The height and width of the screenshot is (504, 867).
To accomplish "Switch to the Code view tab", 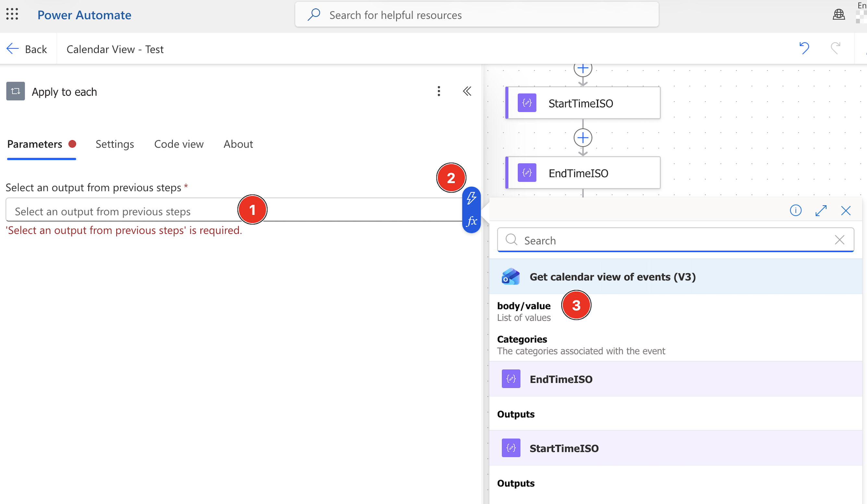I will click(178, 144).
